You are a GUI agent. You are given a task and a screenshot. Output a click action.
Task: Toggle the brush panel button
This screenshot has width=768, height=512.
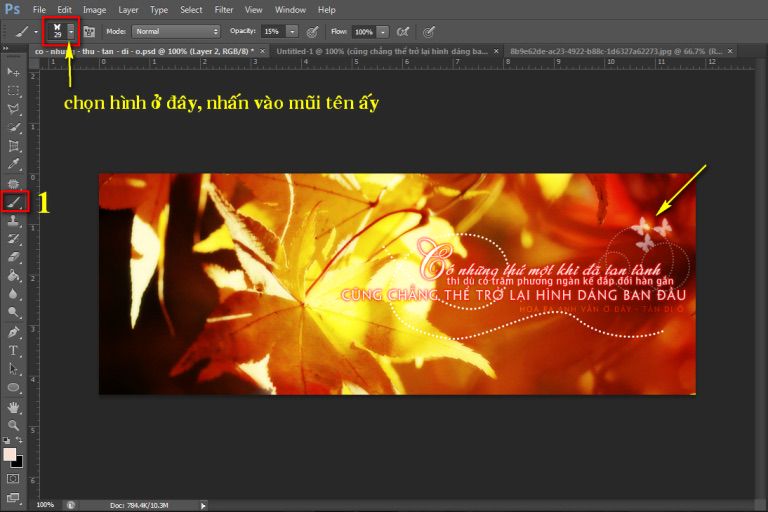90,32
